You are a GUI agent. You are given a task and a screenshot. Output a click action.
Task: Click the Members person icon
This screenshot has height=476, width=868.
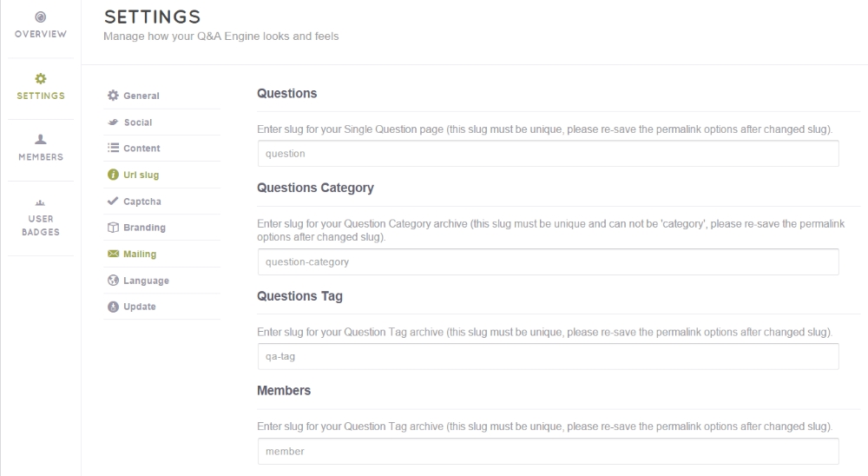point(41,139)
